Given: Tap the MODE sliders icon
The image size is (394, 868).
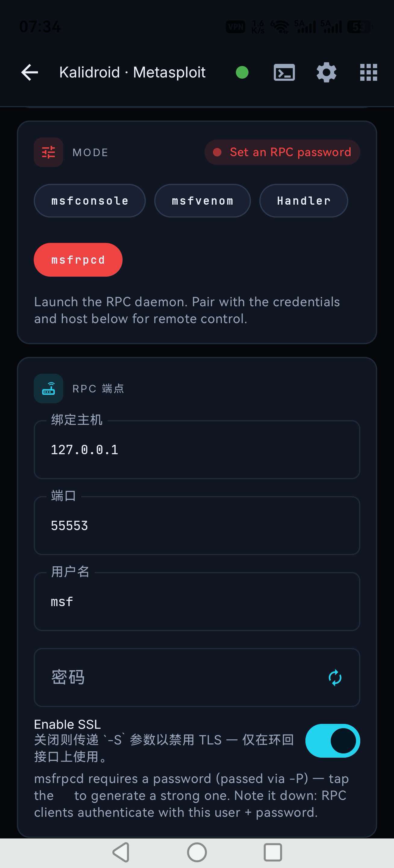Looking at the screenshot, I should pyautogui.click(x=48, y=152).
